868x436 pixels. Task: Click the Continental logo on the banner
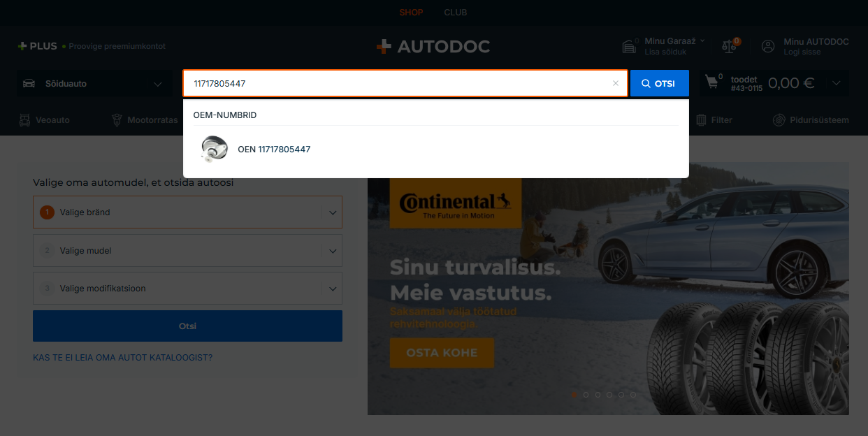point(455,203)
